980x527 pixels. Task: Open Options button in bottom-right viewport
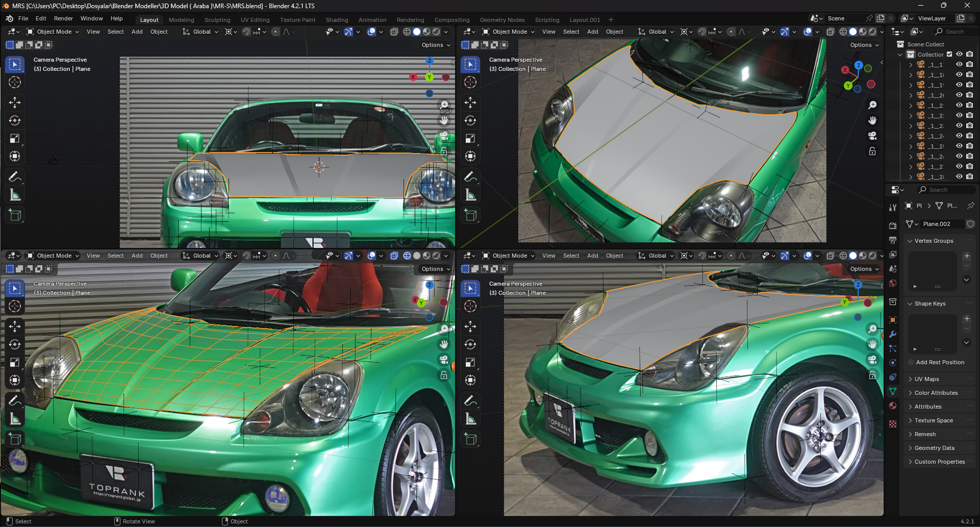click(864, 269)
